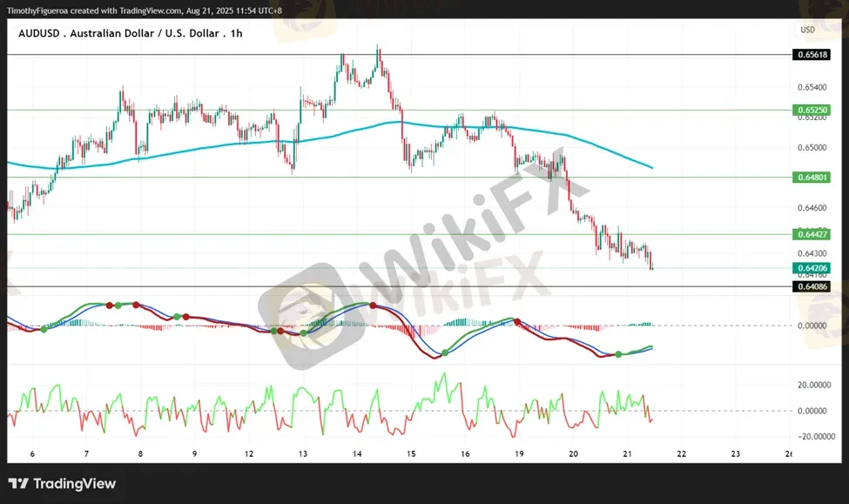Click the 20.00000 oscillator scale label
The image size is (849, 504).
pos(812,384)
